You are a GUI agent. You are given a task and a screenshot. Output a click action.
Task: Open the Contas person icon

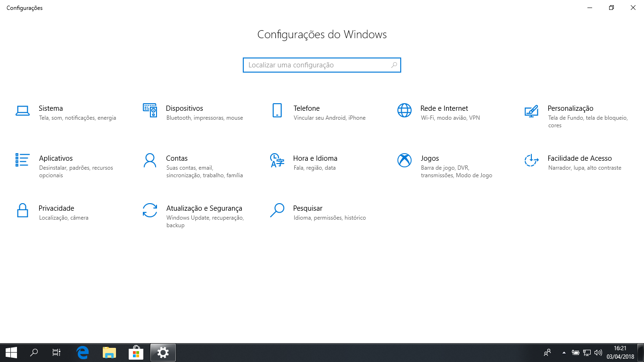tap(149, 160)
